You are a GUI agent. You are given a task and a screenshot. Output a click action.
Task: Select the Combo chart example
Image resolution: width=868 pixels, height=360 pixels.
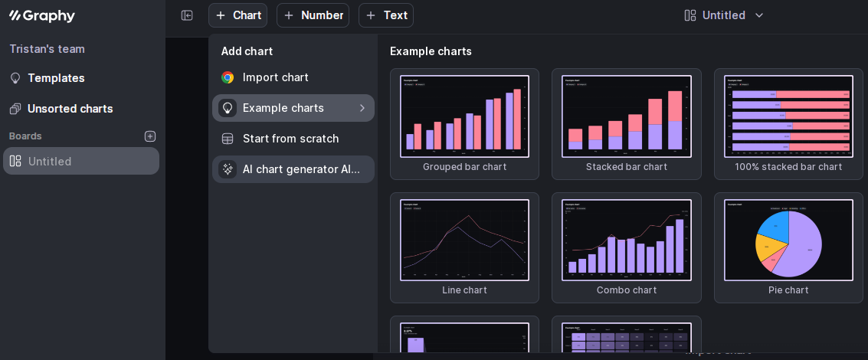pyautogui.click(x=627, y=247)
